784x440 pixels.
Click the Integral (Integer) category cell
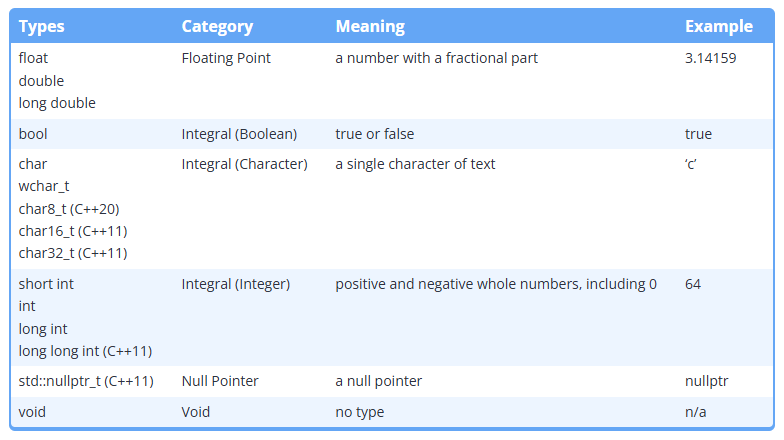point(236,284)
